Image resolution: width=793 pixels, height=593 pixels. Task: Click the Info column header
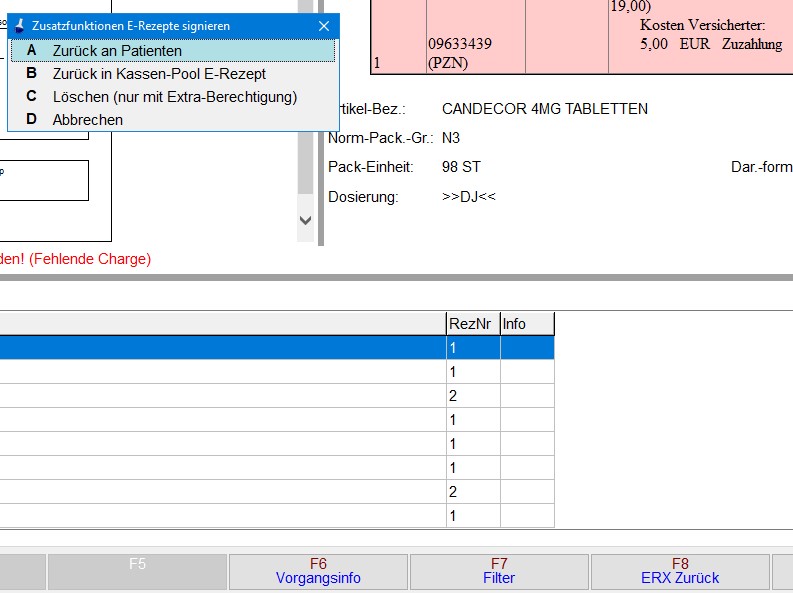coord(526,324)
